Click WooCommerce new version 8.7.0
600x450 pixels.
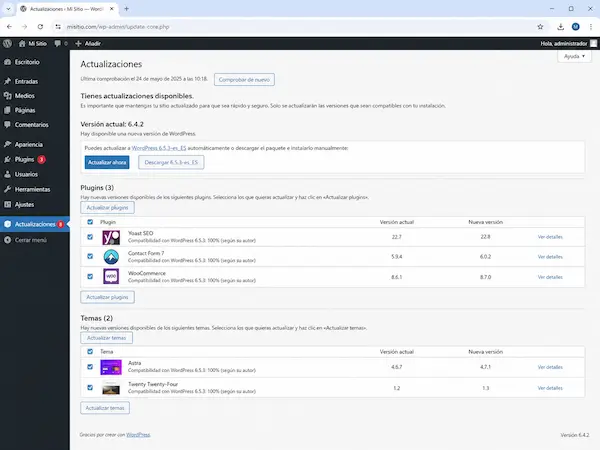click(485, 277)
